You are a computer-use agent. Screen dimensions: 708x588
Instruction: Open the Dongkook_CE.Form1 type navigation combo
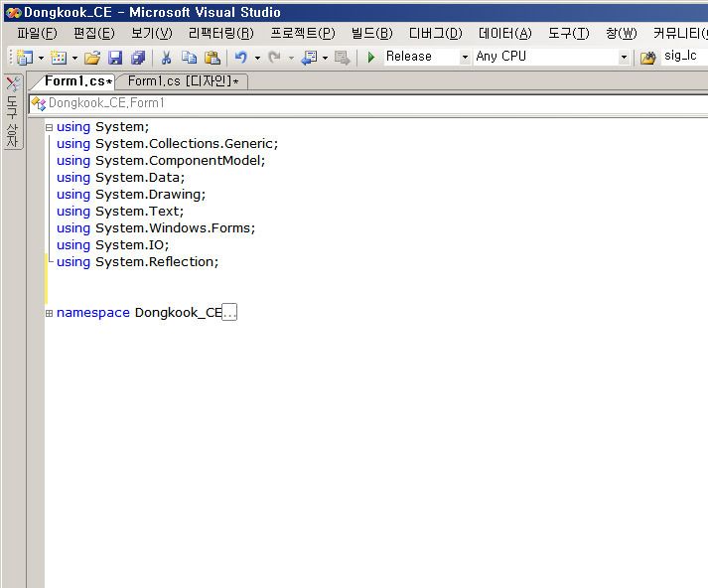coord(368,104)
